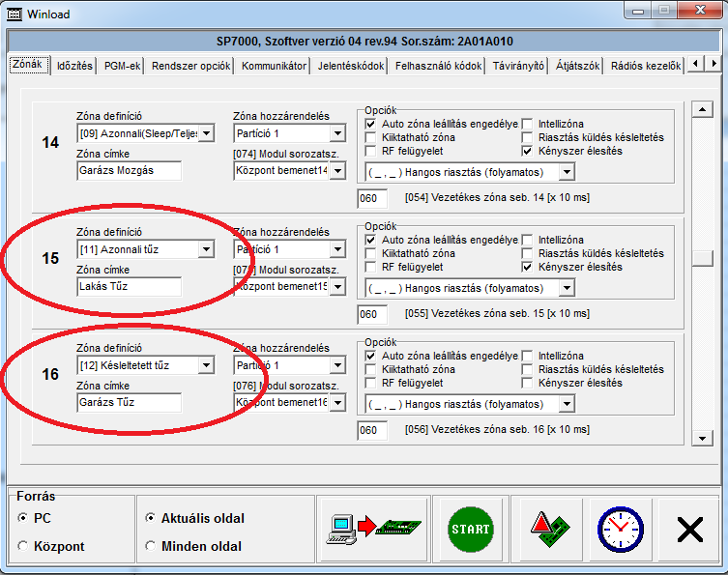Image resolution: width=728 pixels, height=575 pixels.
Task: Switch to the Zónák tab
Action: [28, 65]
